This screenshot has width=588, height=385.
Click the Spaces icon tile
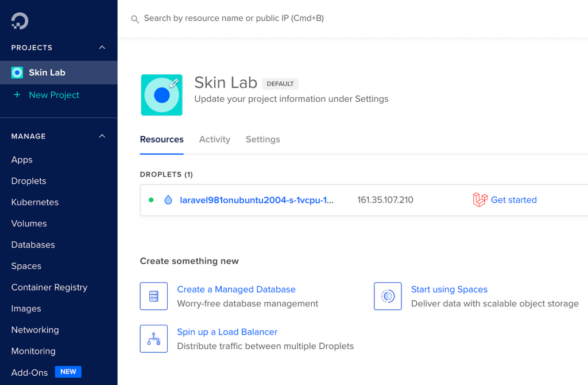tap(388, 296)
